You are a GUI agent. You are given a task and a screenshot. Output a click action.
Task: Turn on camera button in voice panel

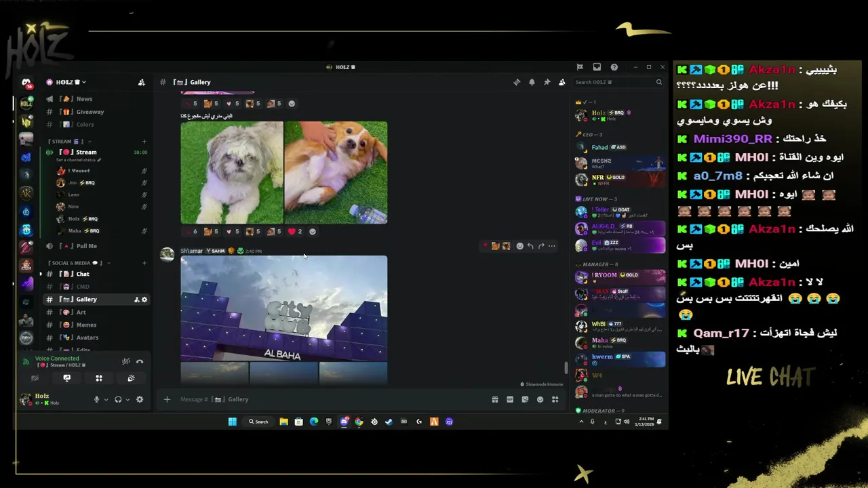35,378
